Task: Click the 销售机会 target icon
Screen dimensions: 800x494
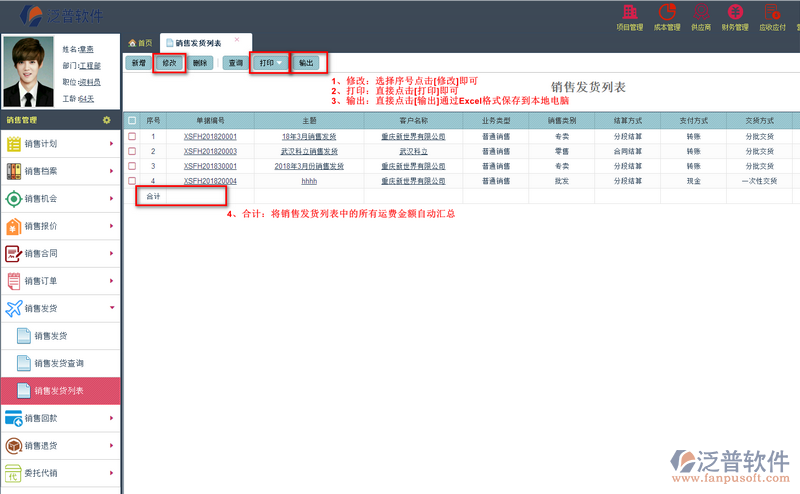Action: (x=14, y=199)
